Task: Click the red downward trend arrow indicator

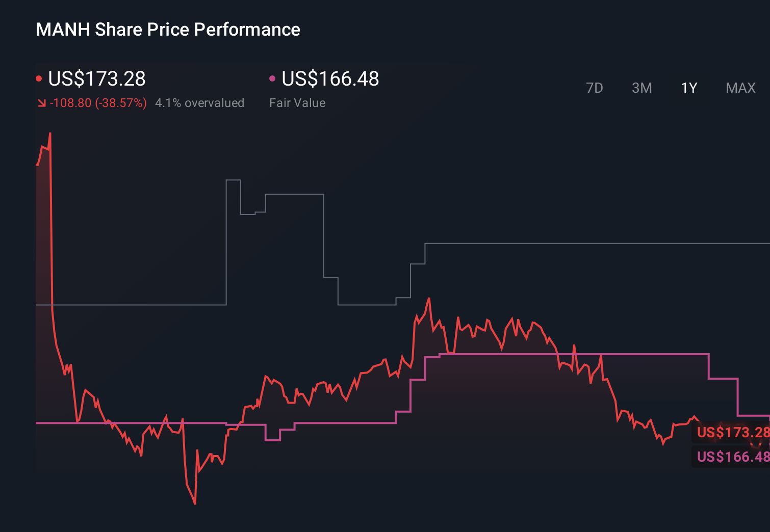Action: 42,102
